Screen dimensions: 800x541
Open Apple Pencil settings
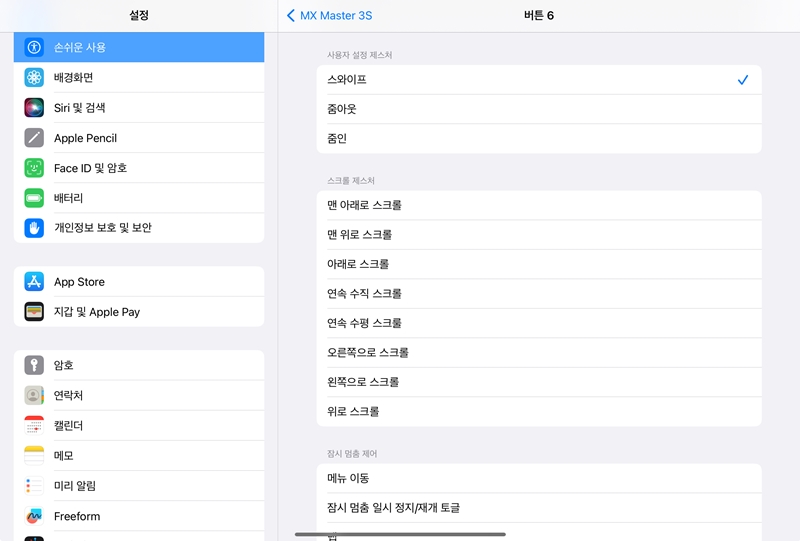point(139,138)
